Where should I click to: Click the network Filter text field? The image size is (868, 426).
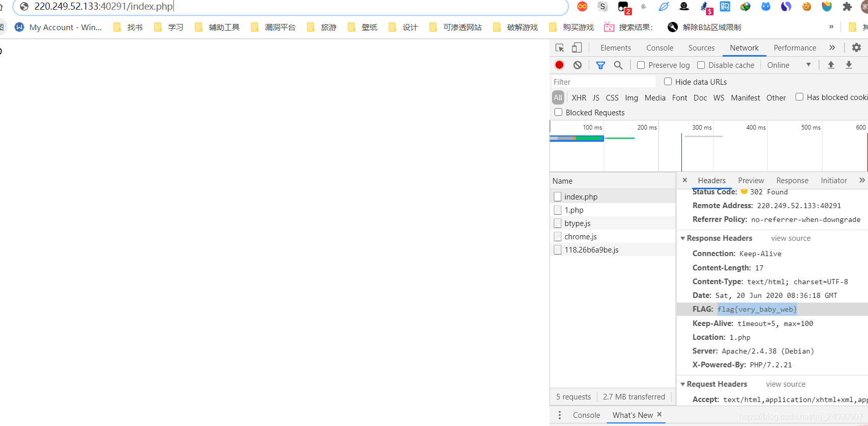point(603,82)
